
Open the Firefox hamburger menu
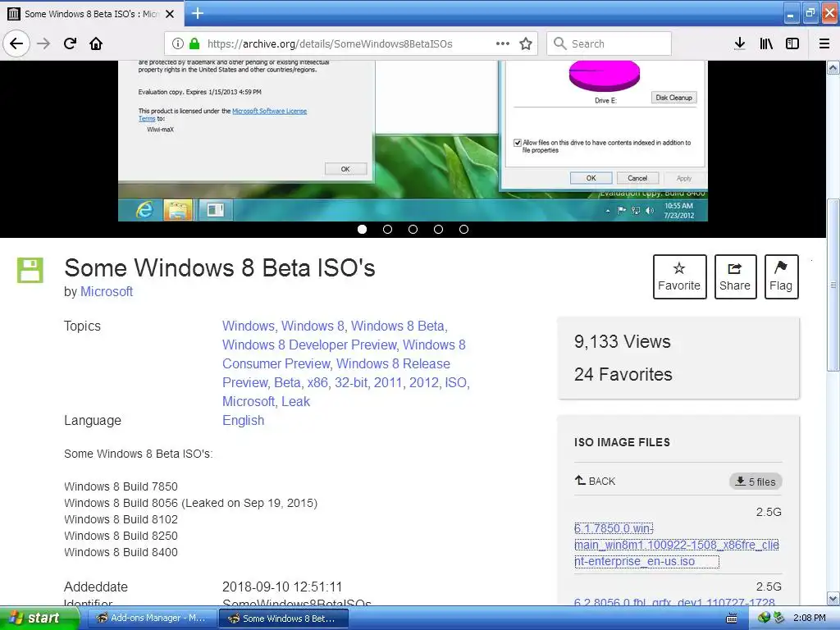pyautogui.click(x=824, y=43)
